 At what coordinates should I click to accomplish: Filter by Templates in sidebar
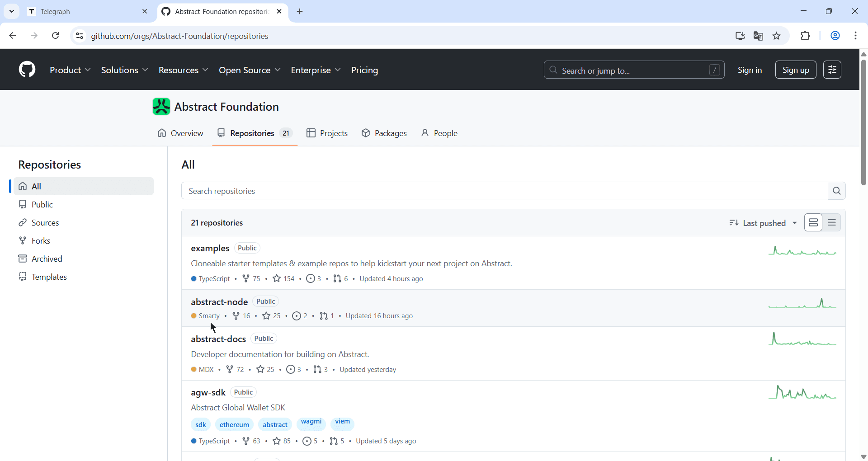coord(84,277)
